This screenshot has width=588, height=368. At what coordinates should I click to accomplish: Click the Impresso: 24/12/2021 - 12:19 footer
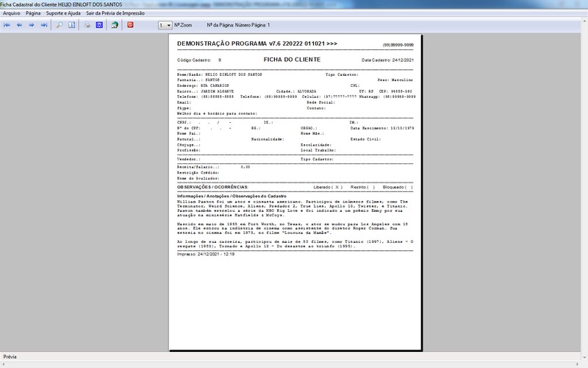[206, 254]
